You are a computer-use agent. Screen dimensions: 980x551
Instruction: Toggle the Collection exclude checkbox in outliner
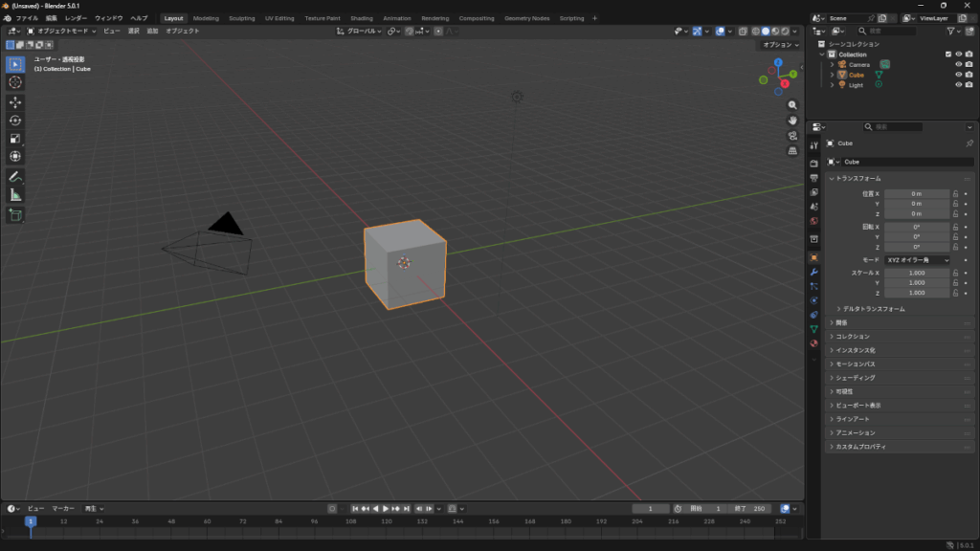tap(948, 55)
